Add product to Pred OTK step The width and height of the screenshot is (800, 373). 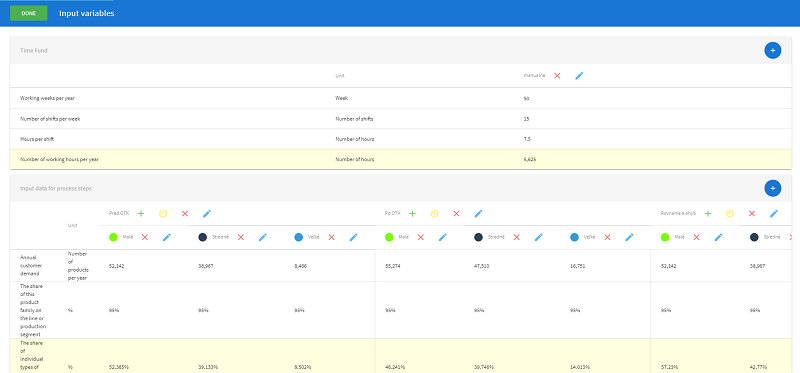[x=141, y=213]
